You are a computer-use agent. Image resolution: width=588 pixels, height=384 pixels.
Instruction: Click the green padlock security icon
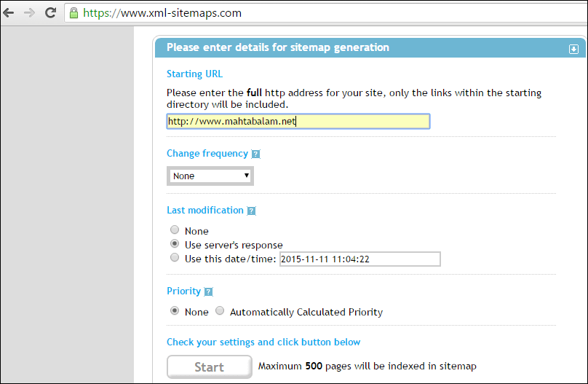point(74,13)
